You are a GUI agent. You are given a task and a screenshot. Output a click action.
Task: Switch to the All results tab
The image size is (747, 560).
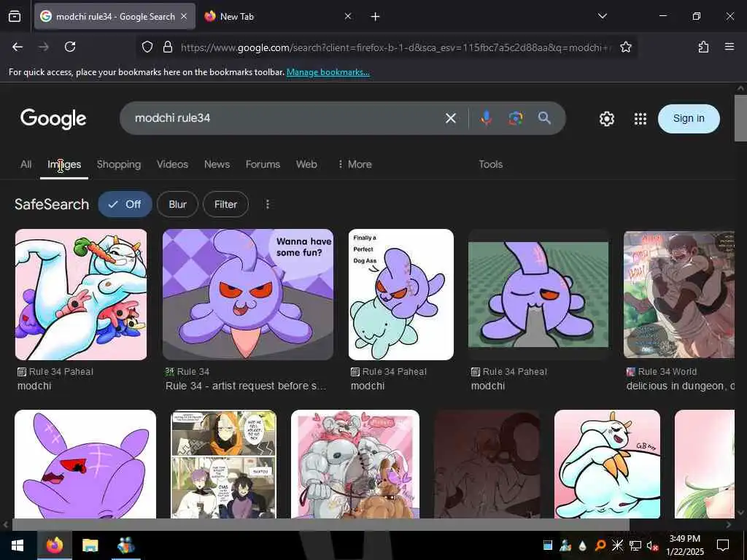(26, 164)
